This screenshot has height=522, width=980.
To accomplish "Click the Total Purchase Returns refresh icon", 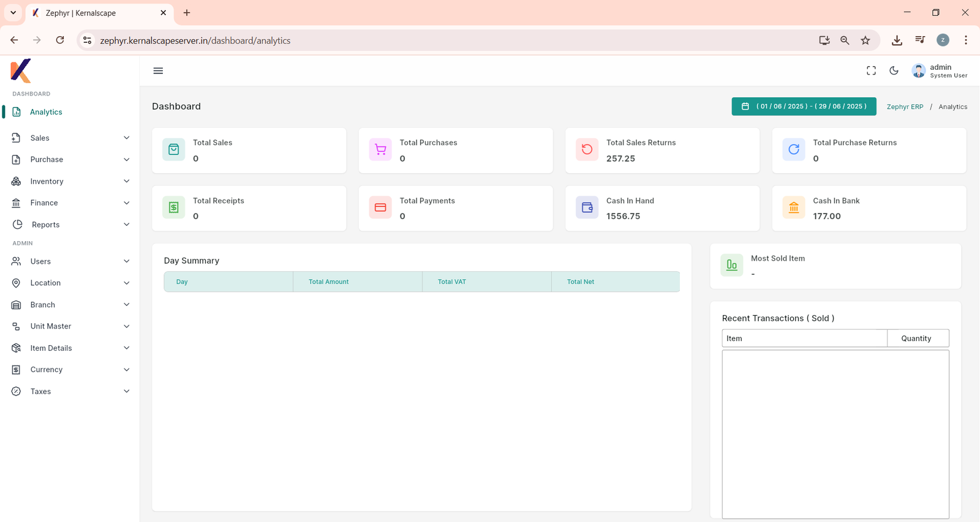I will coord(794,149).
